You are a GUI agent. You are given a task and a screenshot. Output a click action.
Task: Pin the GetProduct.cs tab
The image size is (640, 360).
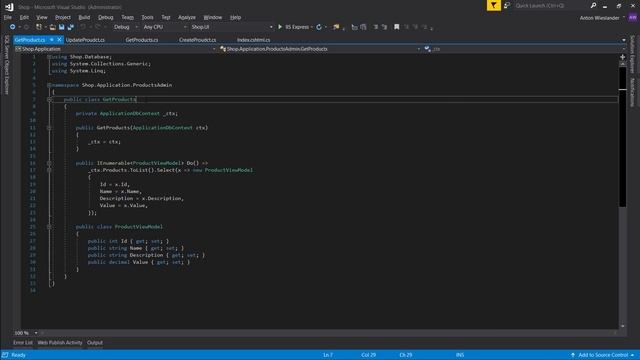point(52,40)
